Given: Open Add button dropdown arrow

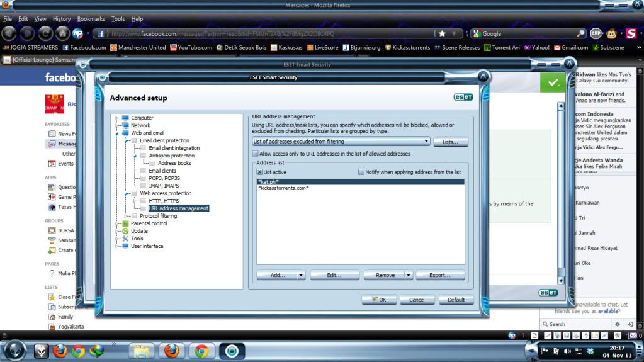Looking at the screenshot, I should (301, 275).
